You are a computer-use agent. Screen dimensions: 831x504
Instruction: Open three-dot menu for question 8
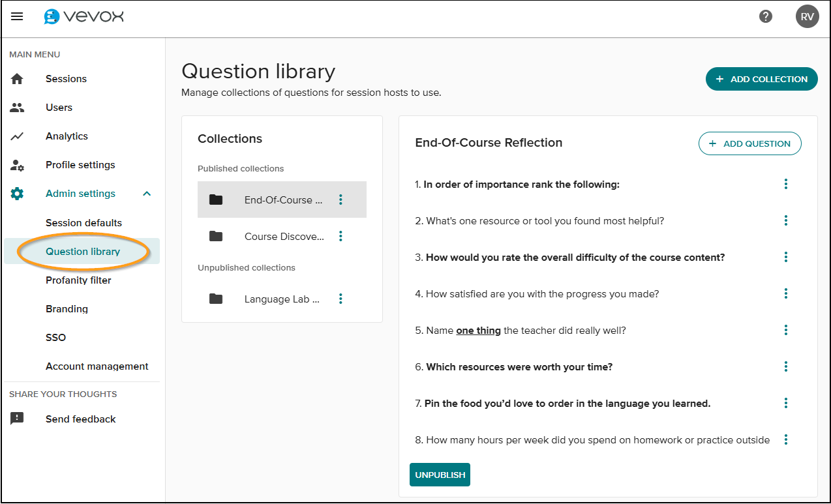coord(786,439)
